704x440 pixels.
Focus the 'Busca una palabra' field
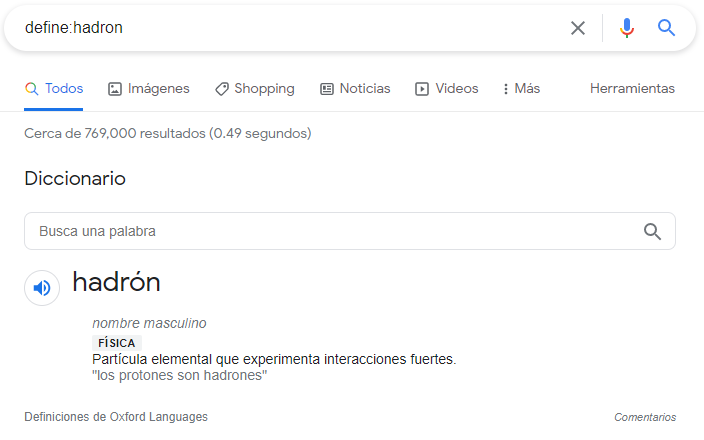(350, 231)
